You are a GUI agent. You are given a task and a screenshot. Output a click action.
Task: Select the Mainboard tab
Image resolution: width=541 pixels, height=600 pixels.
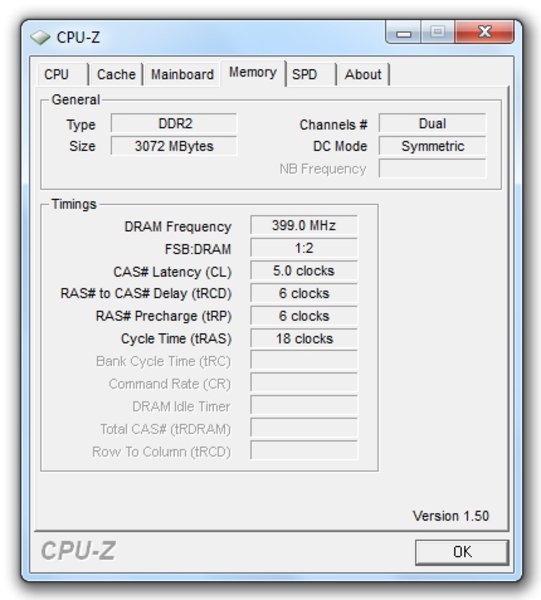(182, 74)
